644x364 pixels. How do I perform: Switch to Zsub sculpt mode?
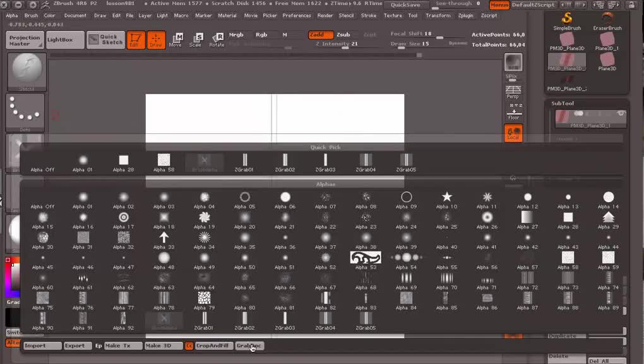(343, 35)
